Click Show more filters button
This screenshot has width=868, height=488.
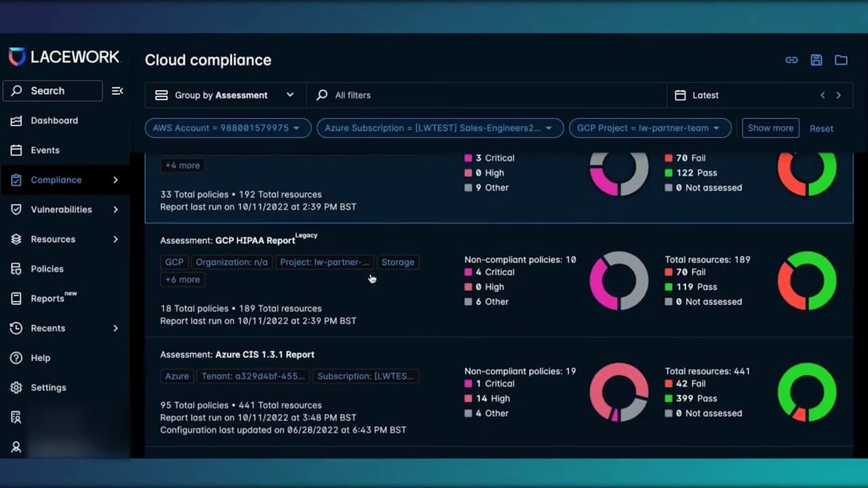tap(770, 128)
